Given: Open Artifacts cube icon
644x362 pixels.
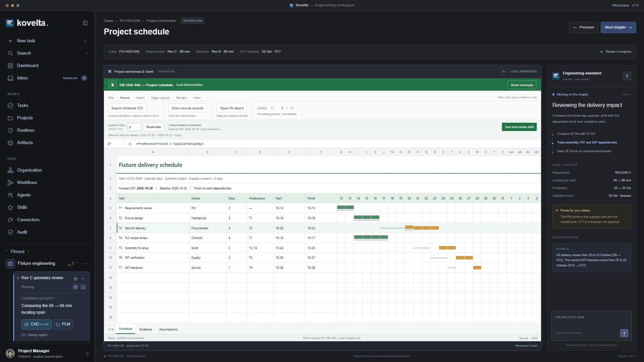Looking at the screenshot, I should click(10, 143).
